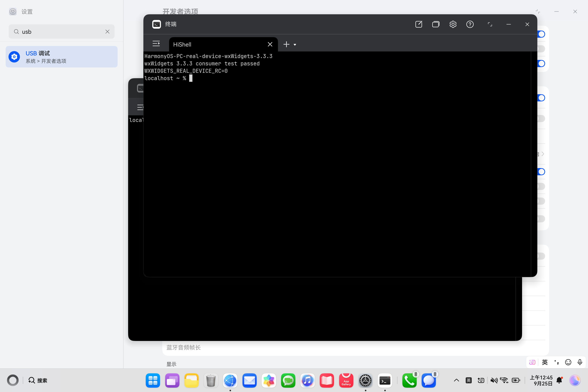Open the USB 调试 search result

pos(61,57)
